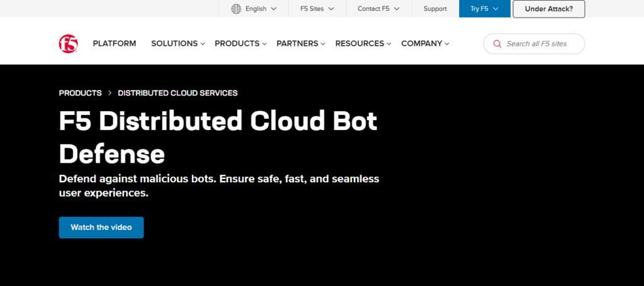The height and width of the screenshot is (286, 644).
Task: Open the English language dropdown
Action: 254,9
